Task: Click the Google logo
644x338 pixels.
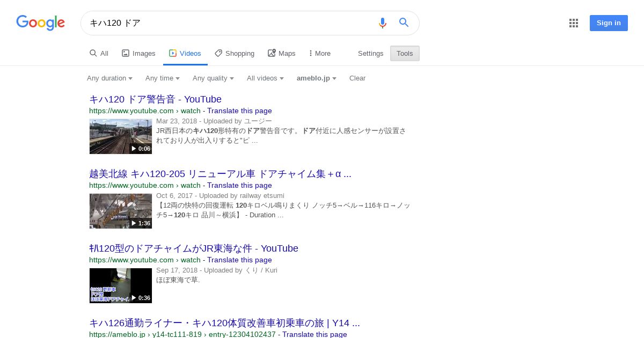Action: point(40,23)
